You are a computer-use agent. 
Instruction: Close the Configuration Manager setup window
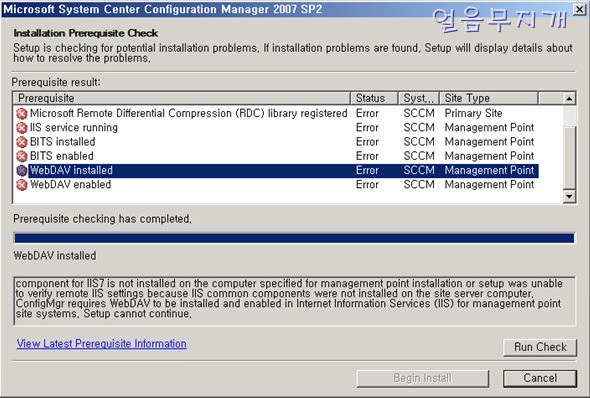[x=579, y=9]
